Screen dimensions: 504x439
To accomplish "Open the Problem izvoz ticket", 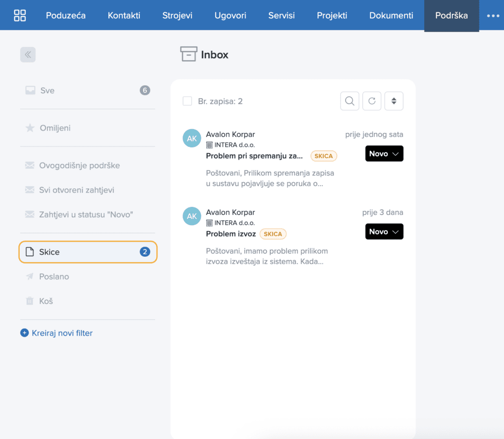I will coord(231,234).
